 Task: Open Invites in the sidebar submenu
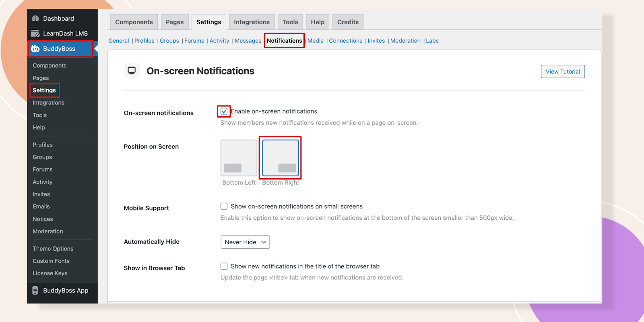41,194
